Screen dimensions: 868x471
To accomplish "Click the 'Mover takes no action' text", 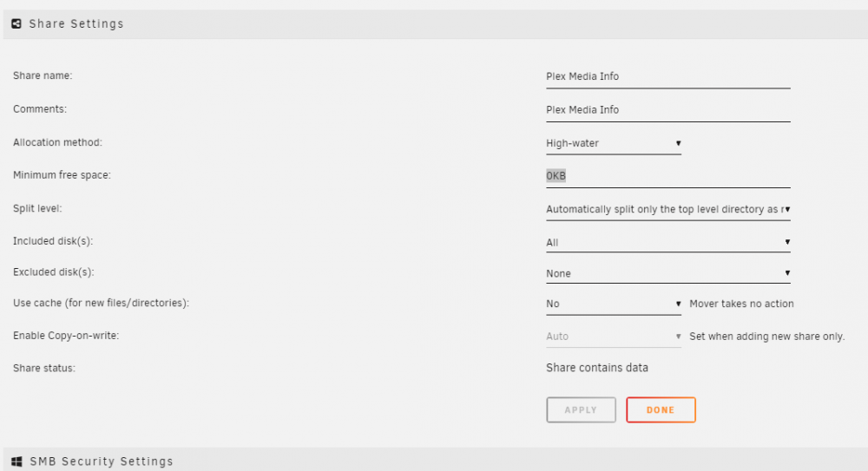I will coord(741,304).
